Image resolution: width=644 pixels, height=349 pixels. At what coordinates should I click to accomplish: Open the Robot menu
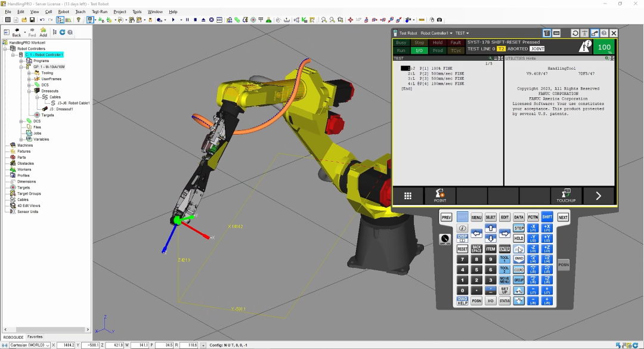63,11
